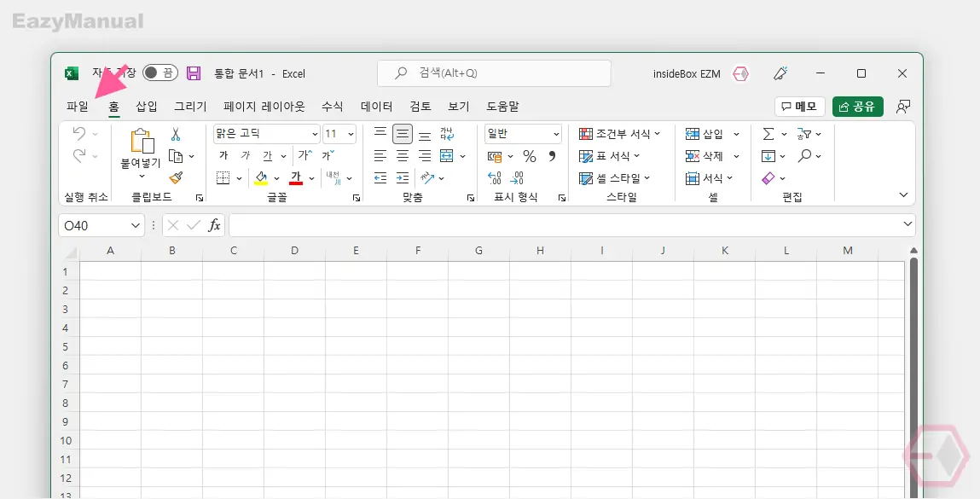Click the Redo arrow icon
This screenshot has width=980, height=499.
79,155
